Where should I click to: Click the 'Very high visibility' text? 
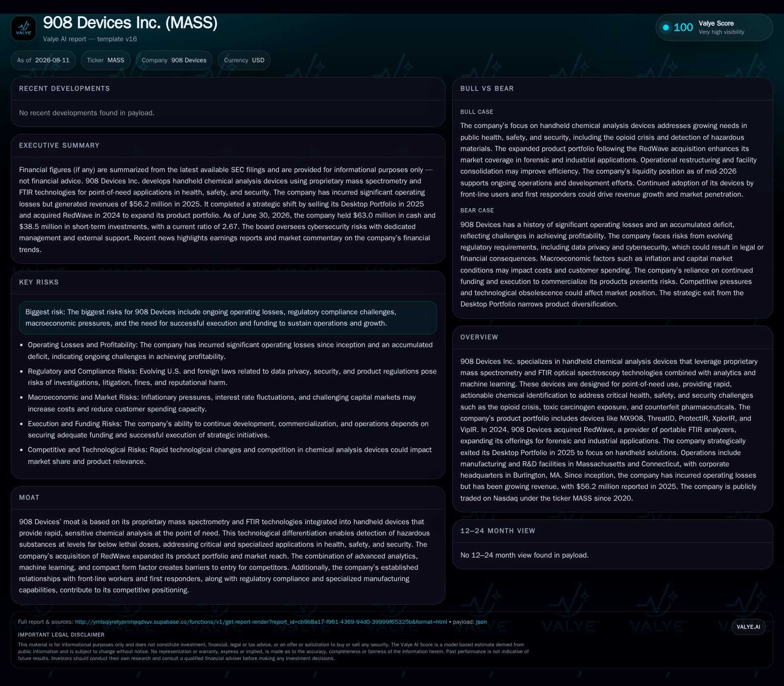(x=721, y=32)
